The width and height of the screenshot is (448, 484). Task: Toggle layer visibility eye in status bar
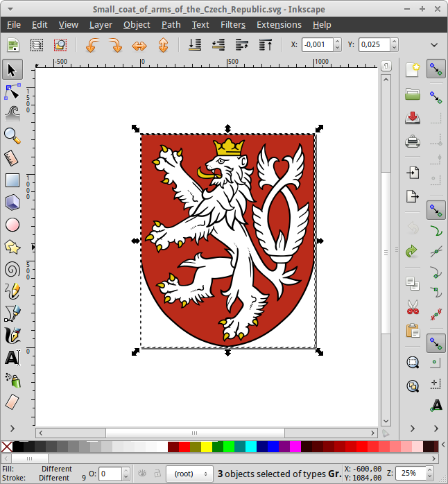(142, 474)
